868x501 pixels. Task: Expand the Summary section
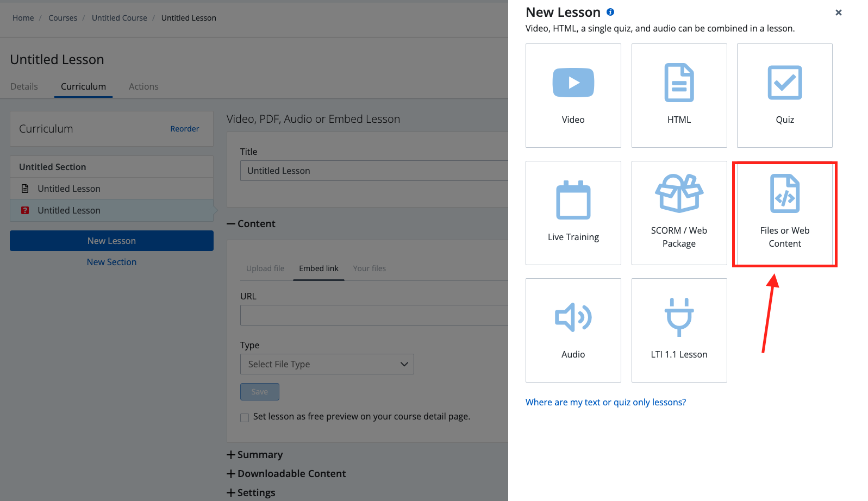point(255,455)
